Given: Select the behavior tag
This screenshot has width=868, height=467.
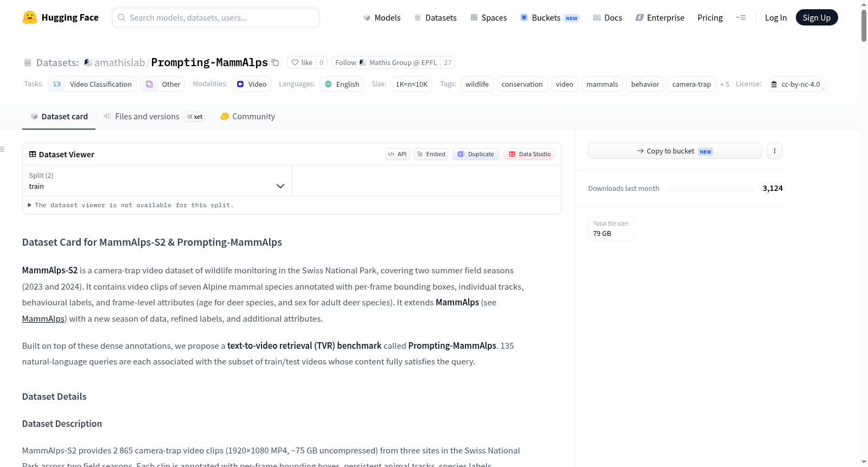Looking at the screenshot, I should pyautogui.click(x=645, y=84).
